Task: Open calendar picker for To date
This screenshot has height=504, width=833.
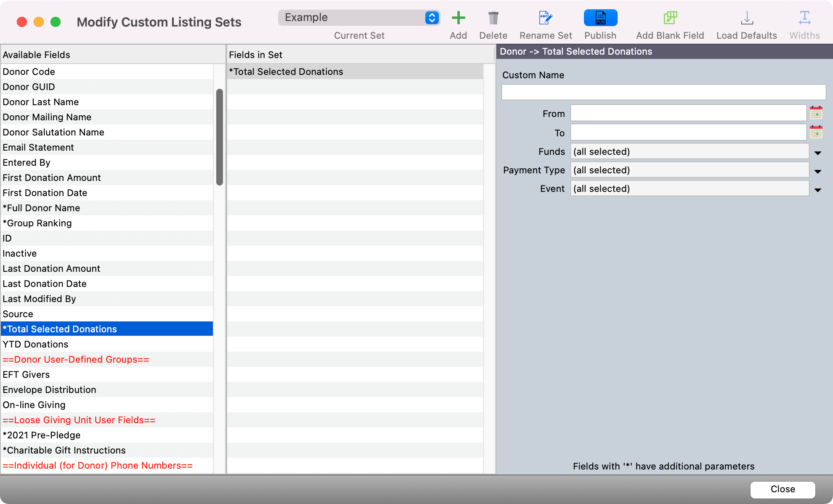Action: 816,133
